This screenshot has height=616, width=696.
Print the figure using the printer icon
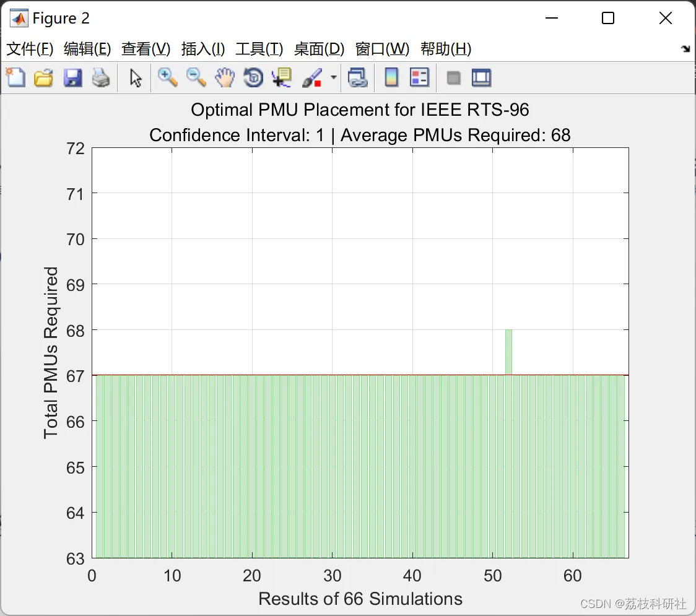click(101, 77)
